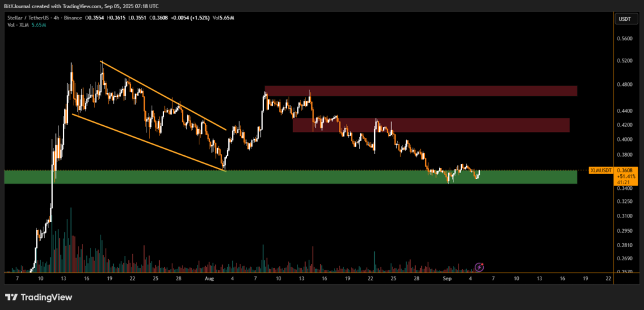Image resolution: width=644 pixels, height=310 pixels.
Task: Click the TradingView logo icon
Action: point(12,297)
